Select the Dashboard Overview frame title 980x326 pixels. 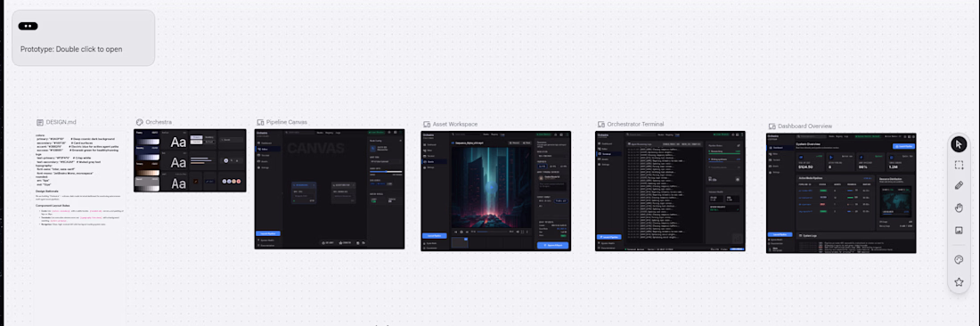805,126
